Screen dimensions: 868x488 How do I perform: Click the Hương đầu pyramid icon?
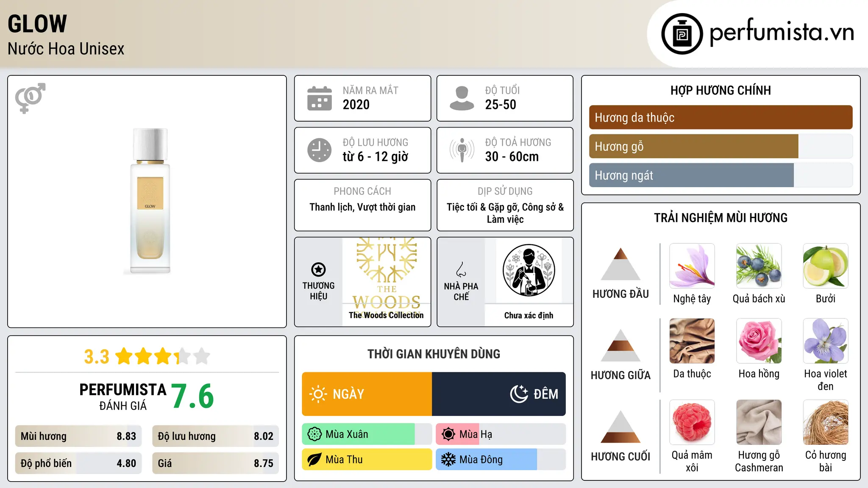point(620,264)
